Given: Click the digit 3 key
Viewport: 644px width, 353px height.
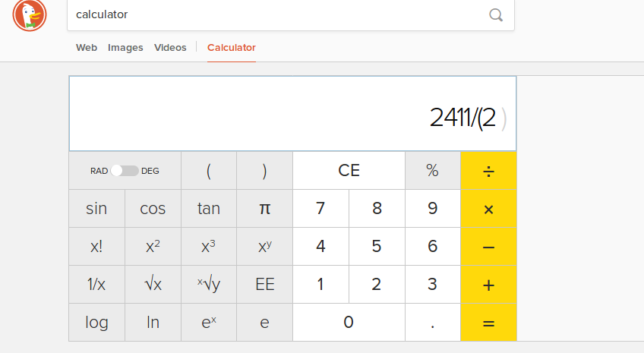Looking at the screenshot, I should click(432, 285).
